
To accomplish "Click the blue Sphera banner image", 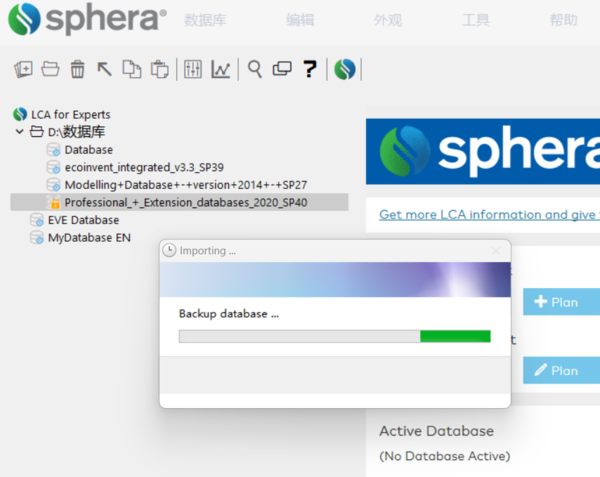I will point(483,151).
